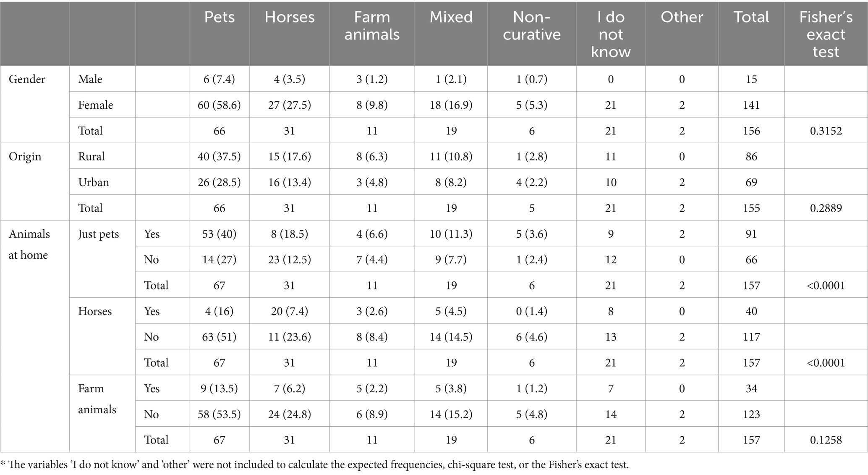
Task: Select the Farm animals column header
Action: [372, 26]
